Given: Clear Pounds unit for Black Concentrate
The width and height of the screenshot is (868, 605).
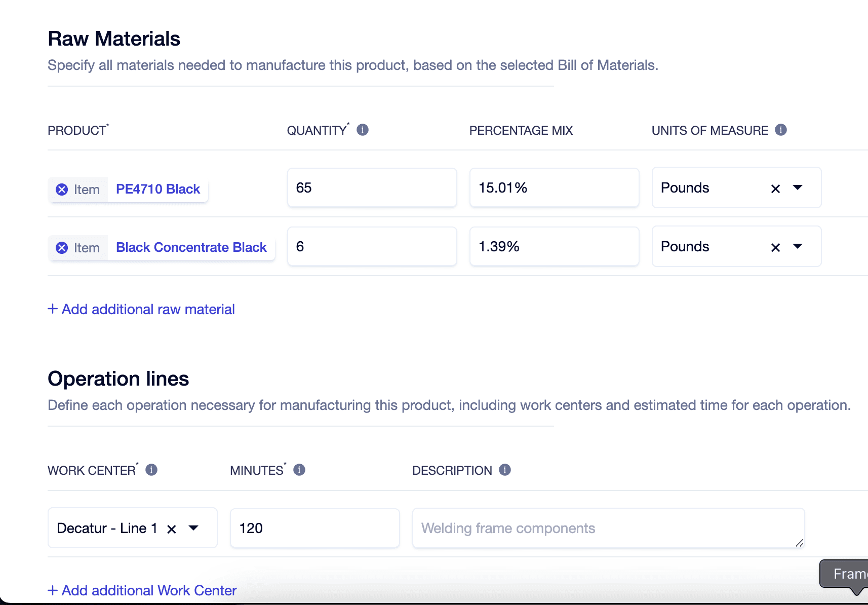Looking at the screenshot, I should [775, 247].
